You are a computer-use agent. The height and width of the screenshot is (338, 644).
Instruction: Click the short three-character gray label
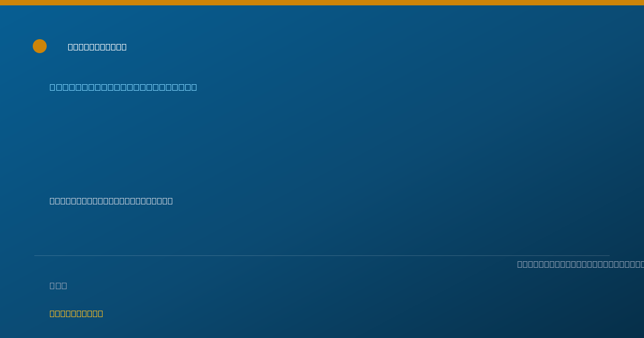[58, 285]
